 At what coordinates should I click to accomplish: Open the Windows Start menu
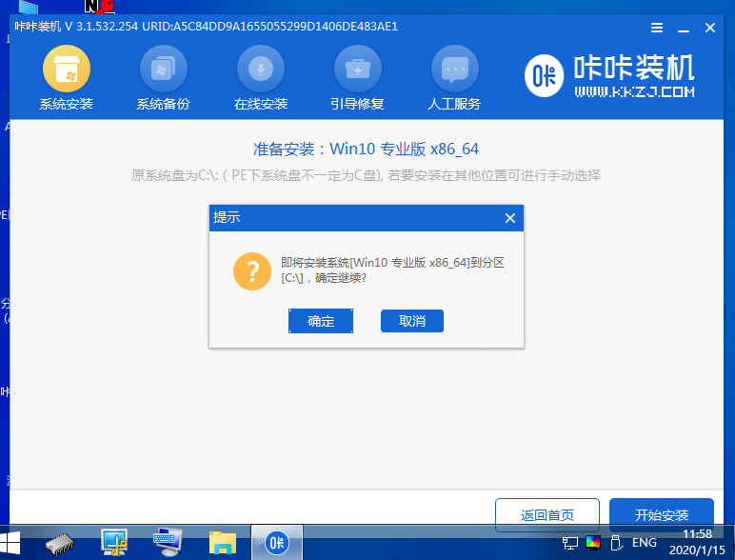[14, 543]
